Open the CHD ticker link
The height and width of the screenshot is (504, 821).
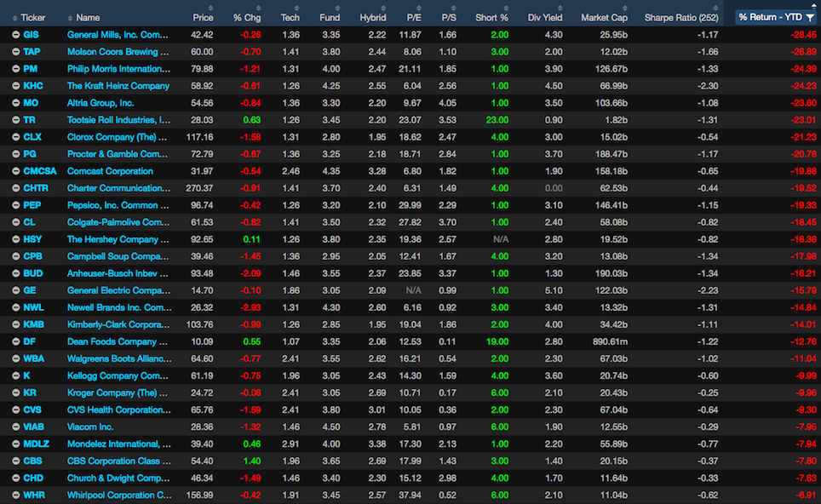(33, 478)
